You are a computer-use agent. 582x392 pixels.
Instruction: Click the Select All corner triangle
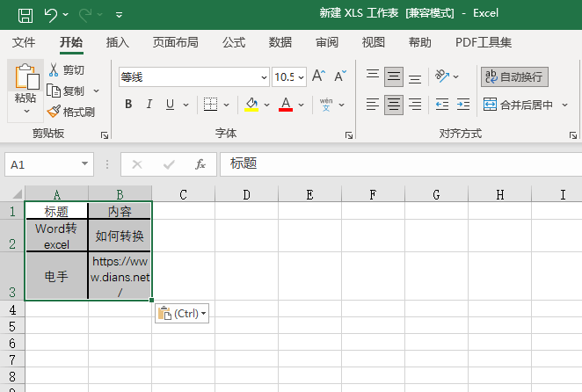click(17, 194)
